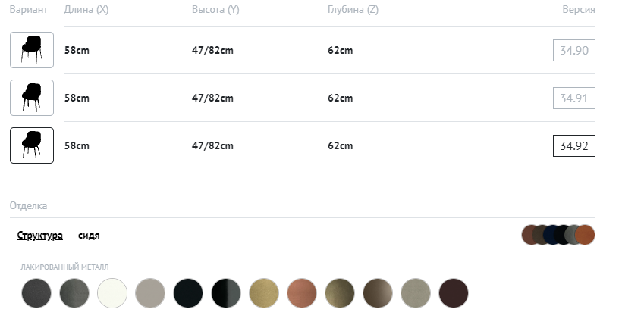Select the third chair variant thumbnail

32,145
